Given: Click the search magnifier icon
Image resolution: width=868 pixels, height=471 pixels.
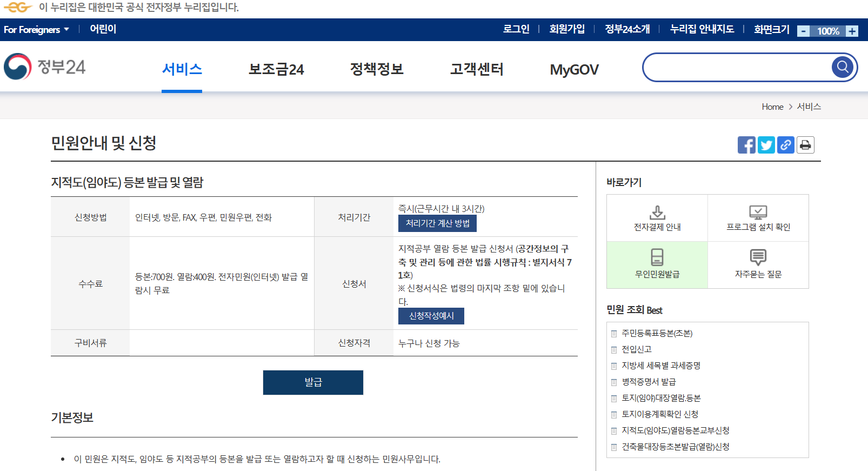Looking at the screenshot, I should [842, 67].
